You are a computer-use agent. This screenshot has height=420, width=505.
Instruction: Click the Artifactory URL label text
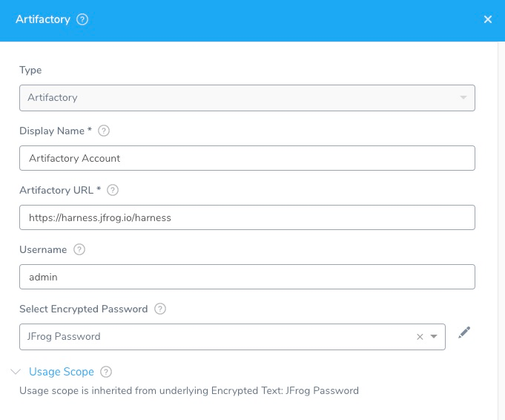(56, 190)
